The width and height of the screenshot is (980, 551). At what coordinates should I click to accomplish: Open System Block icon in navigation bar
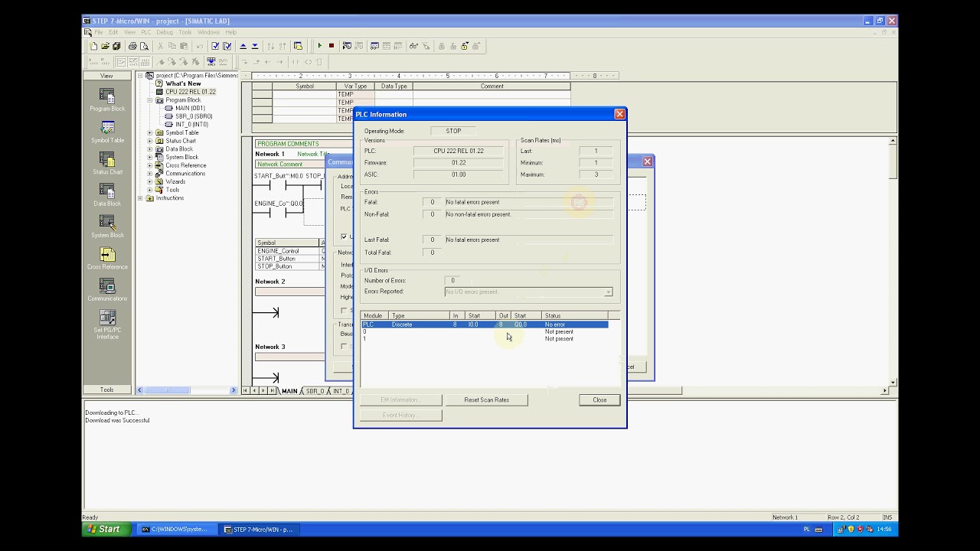tap(106, 227)
